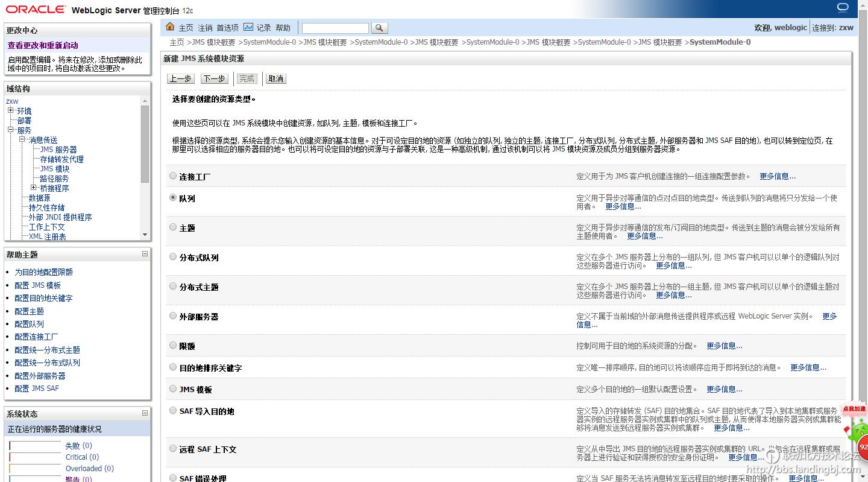Click the search magnifier icon

pos(380,27)
